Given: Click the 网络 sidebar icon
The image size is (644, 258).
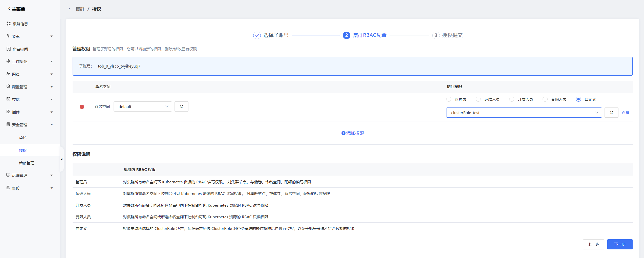Looking at the screenshot, I should [x=8, y=74].
